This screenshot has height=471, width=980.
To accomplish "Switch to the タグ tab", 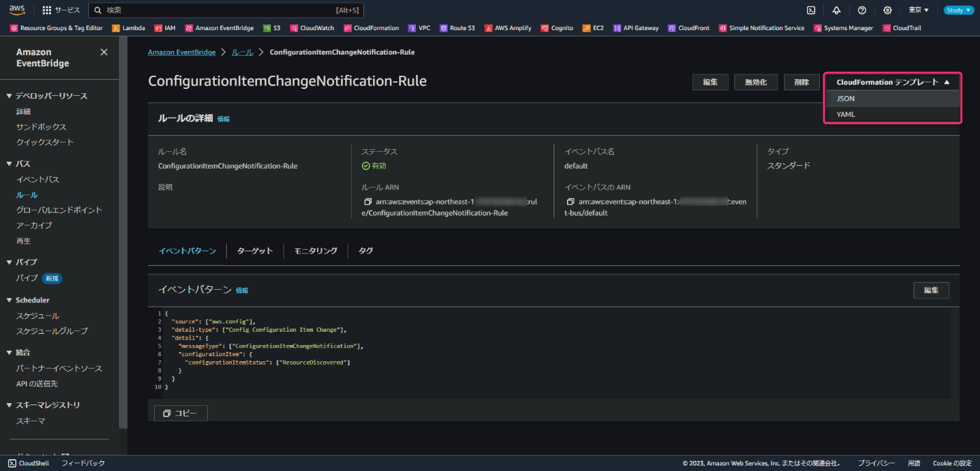I will click(x=366, y=251).
